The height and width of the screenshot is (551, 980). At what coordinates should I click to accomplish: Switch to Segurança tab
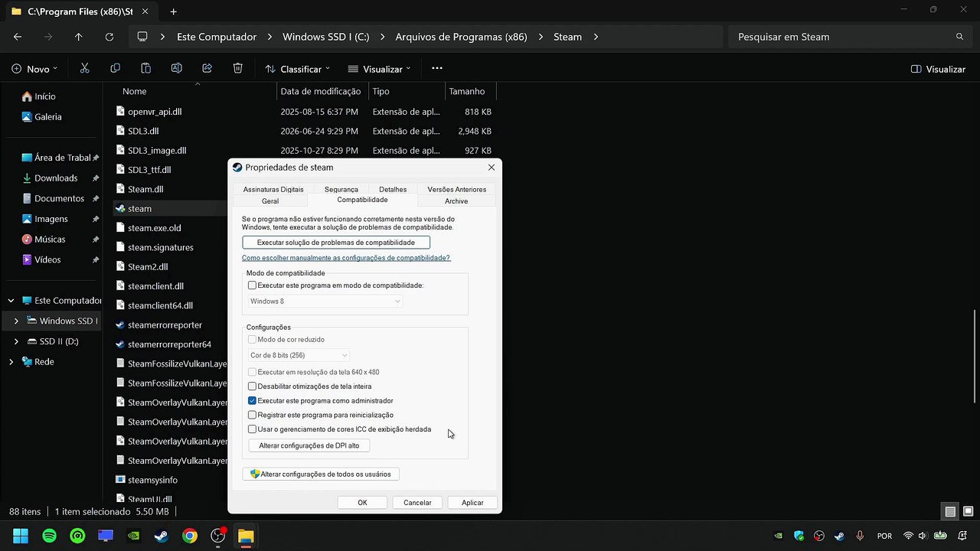tap(341, 189)
